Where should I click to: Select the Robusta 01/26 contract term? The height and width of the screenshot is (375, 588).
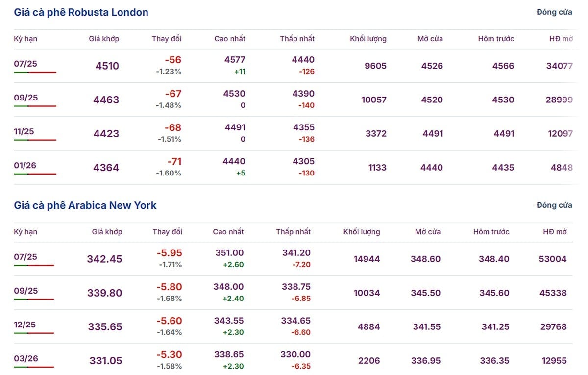point(25,165)
